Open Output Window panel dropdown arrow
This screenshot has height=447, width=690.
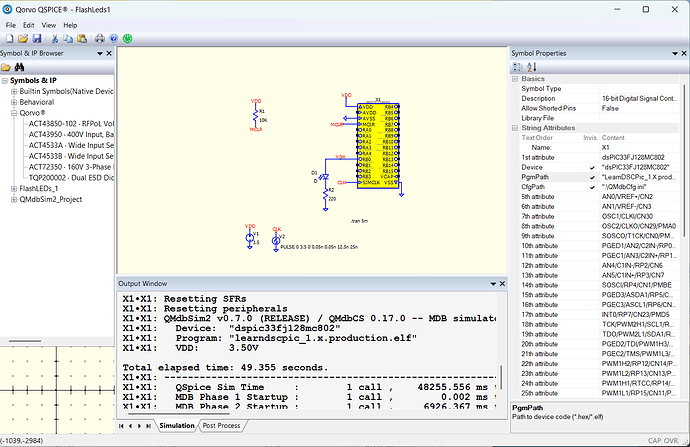tap(493, 284)
